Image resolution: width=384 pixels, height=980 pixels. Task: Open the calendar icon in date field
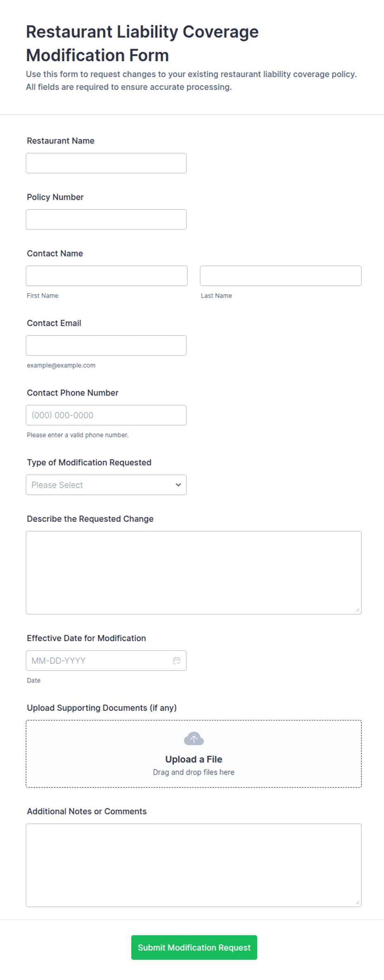(x=177, y=660)
